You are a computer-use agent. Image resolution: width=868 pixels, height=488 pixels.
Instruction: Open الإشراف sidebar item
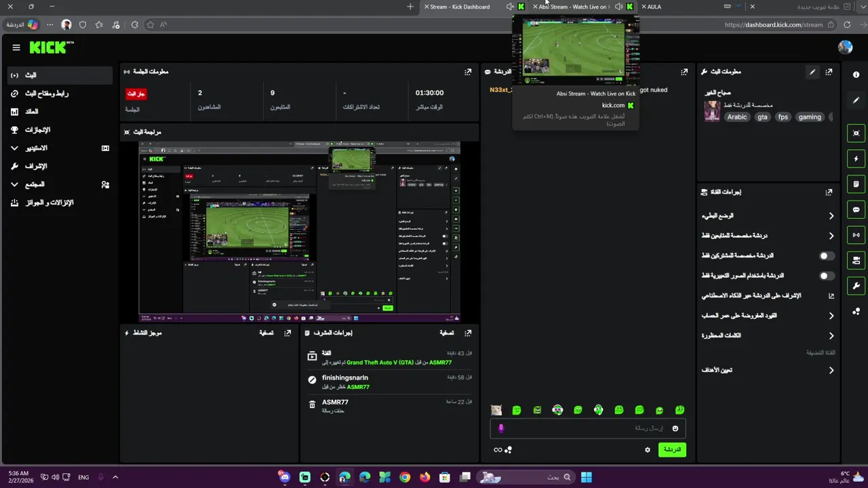60,166
